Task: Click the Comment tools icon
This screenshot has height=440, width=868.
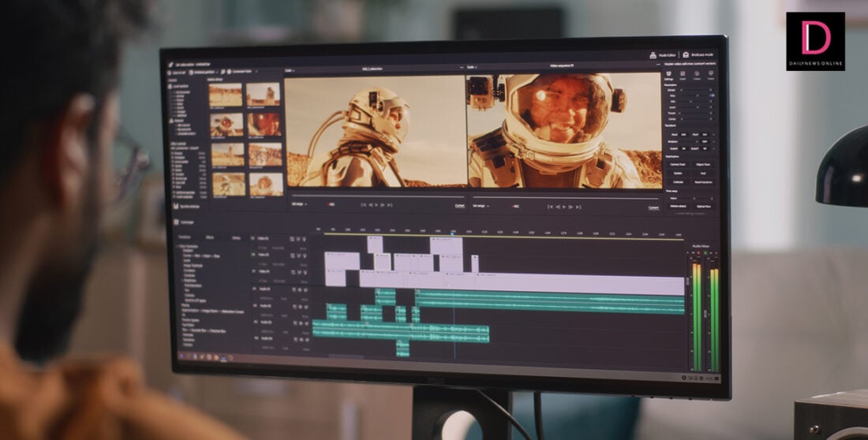Action: pos(229,72)
